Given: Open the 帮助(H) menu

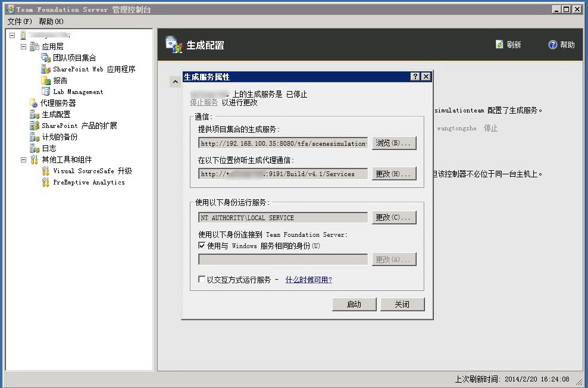Looking at the screenshot, I should click(51, 21).
